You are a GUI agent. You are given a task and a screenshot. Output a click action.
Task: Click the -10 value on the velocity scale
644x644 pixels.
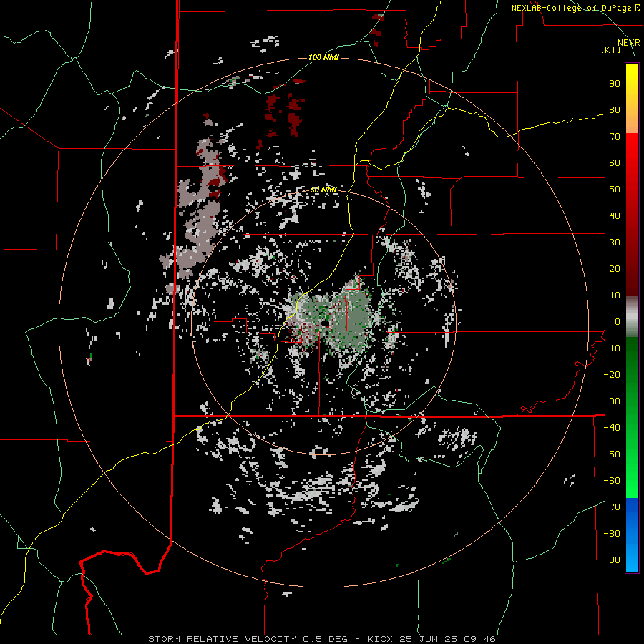(612, 348)
